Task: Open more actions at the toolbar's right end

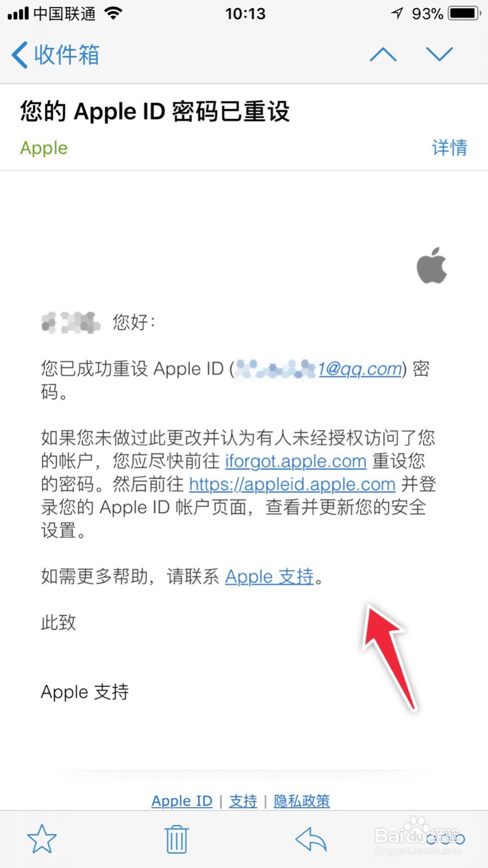Action: pyautogui.click(x=446, y=839)
